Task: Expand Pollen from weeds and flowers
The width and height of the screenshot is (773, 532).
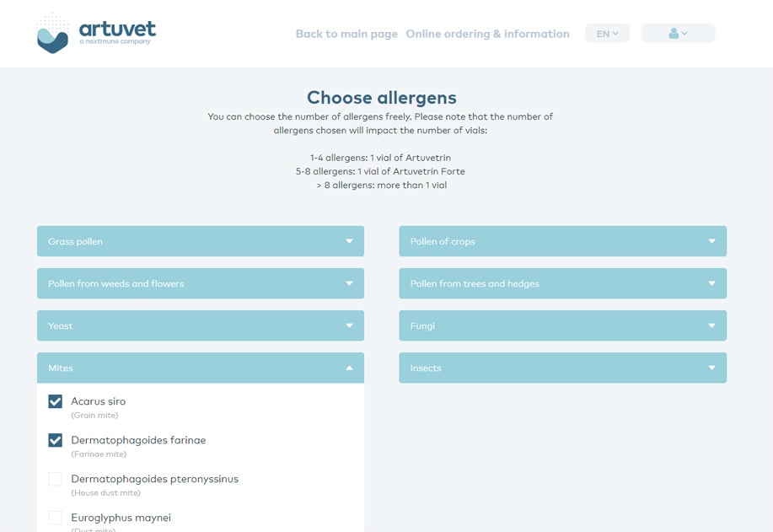Action: click(200, 284)
